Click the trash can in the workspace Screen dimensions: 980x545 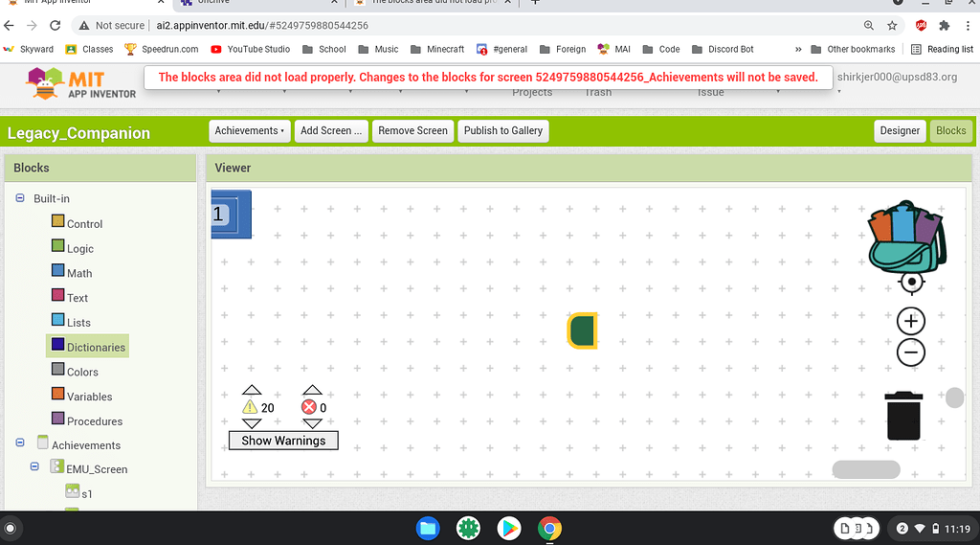(x=903, y=415)
